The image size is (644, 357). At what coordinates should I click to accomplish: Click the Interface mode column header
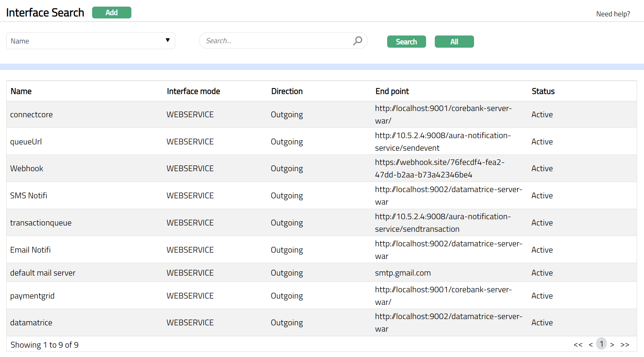tap(193, 91)
